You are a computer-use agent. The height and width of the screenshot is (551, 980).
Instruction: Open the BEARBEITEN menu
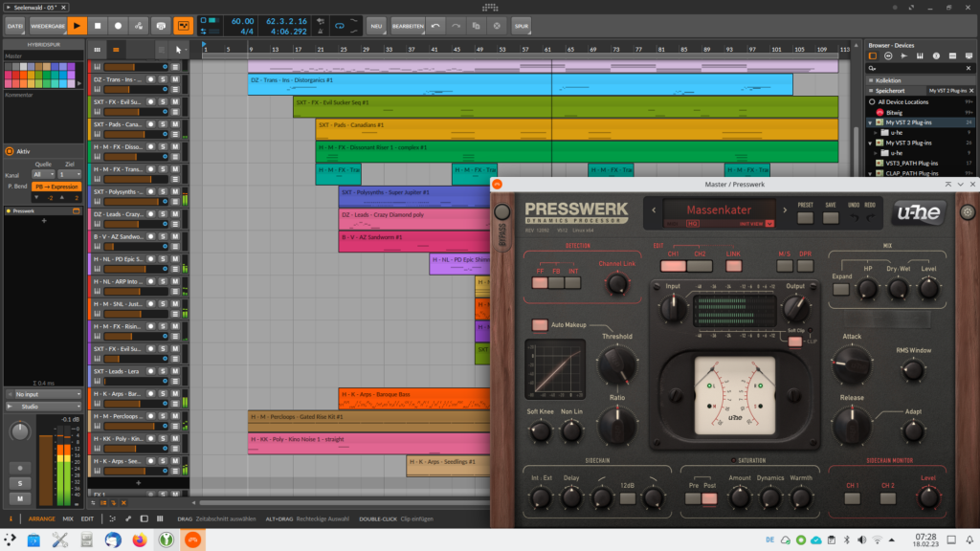tap(408, 26)
